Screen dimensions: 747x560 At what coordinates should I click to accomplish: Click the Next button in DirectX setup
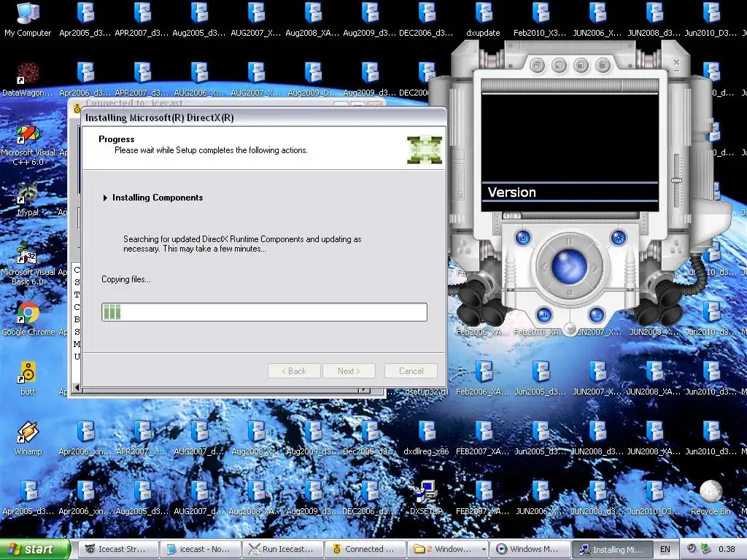tap(349, 371)
